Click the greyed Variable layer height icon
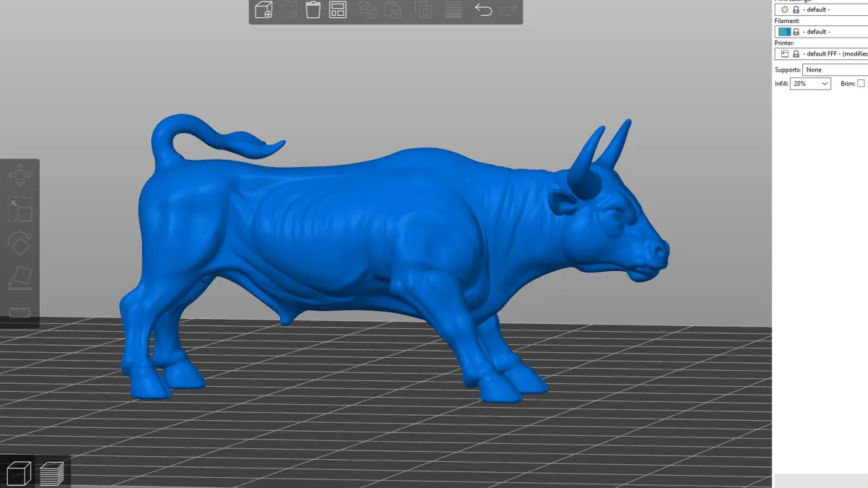This screenshot has width=868, height=488. [x=454, y=10]
